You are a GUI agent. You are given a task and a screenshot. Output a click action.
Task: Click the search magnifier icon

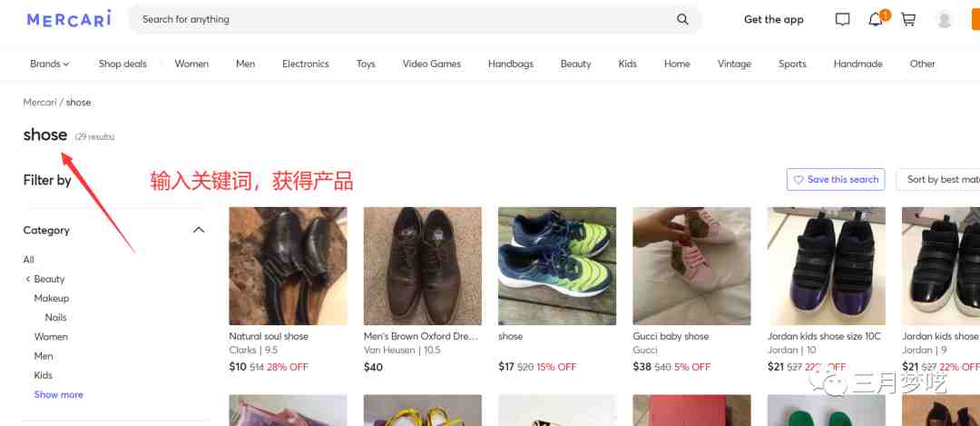(x=682, y=19)
